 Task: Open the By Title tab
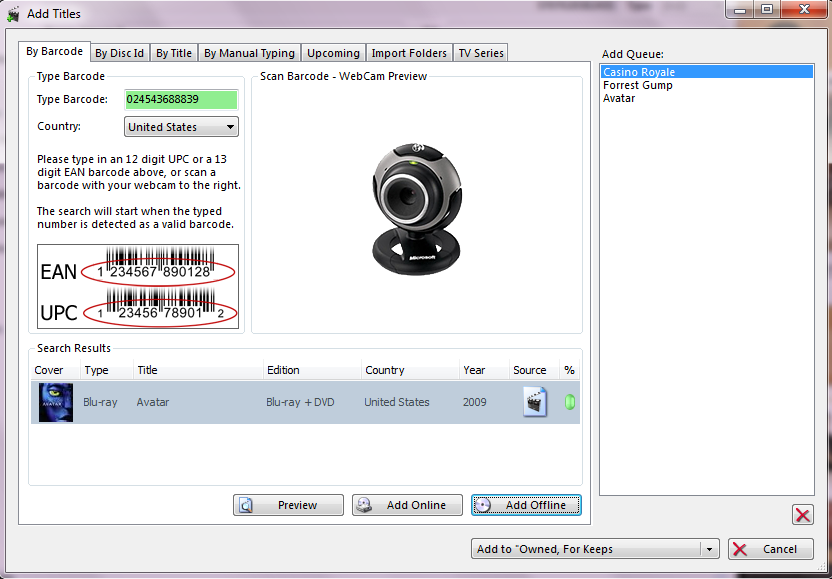pyautogui.click(x=173, y=53)
